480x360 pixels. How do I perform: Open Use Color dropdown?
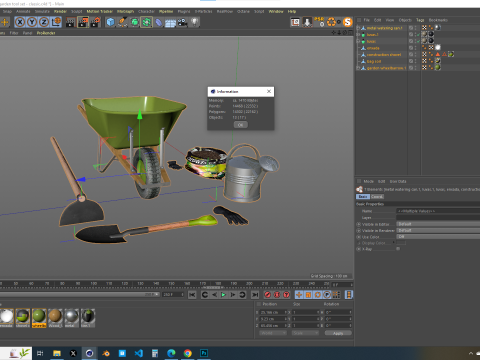tap(438, 237)
